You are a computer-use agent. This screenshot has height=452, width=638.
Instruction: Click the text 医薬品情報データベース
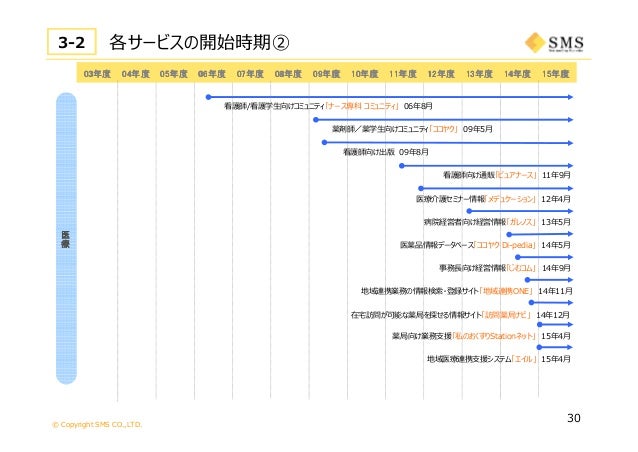437,245
